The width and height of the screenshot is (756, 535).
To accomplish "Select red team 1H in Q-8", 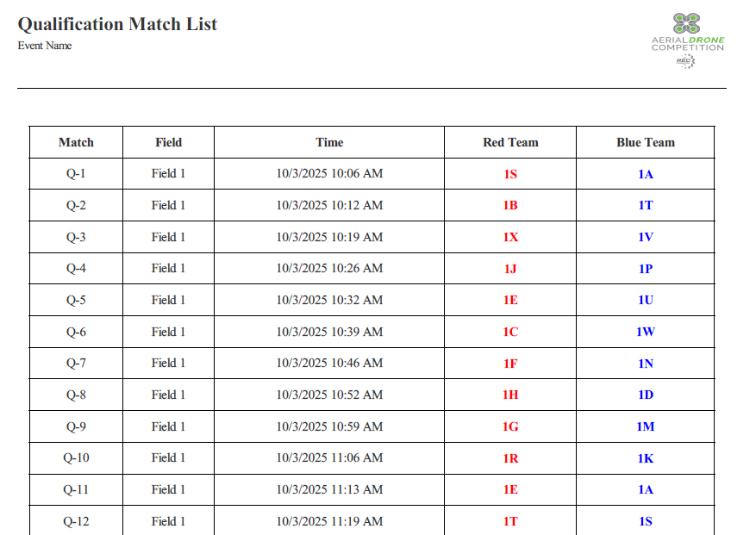I will (510, 395).
